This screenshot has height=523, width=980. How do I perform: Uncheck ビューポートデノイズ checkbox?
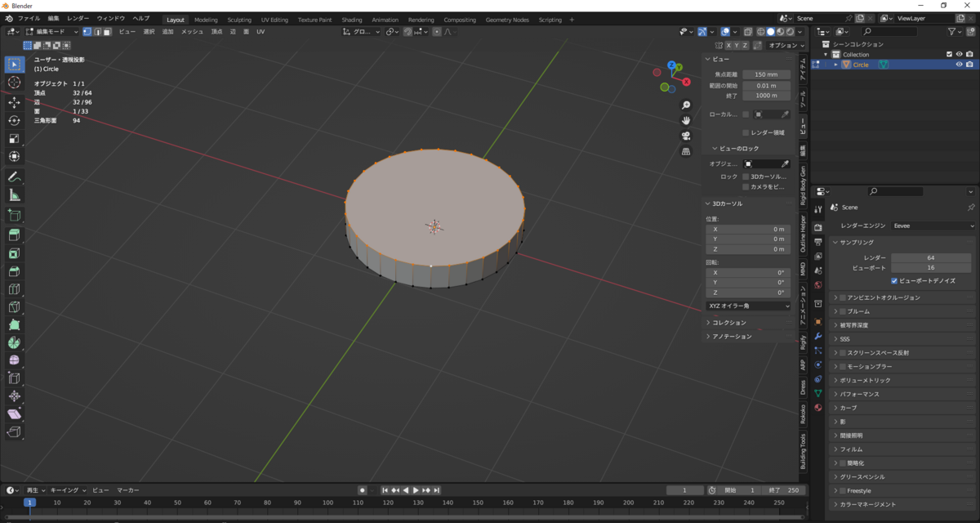(x=895, y=280)
